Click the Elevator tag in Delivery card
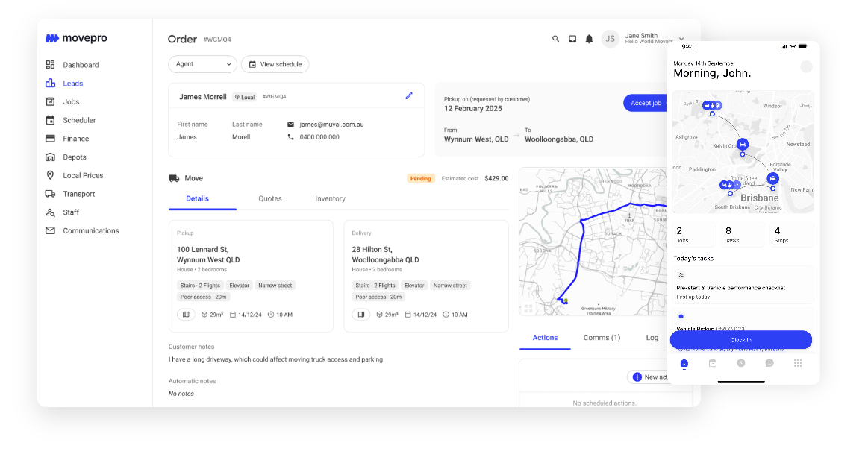Screen dimensions: 868x466 414,286
